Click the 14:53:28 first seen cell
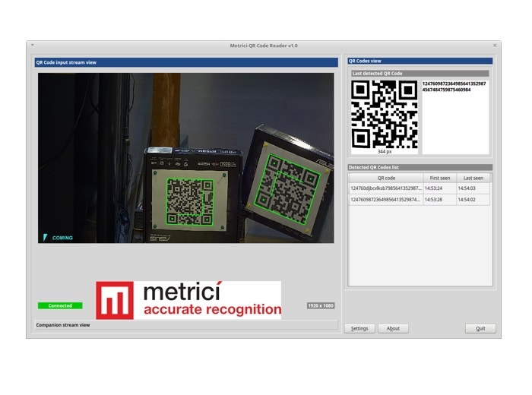The width and height of the screenshot is (532, 395). pos(439,200)
